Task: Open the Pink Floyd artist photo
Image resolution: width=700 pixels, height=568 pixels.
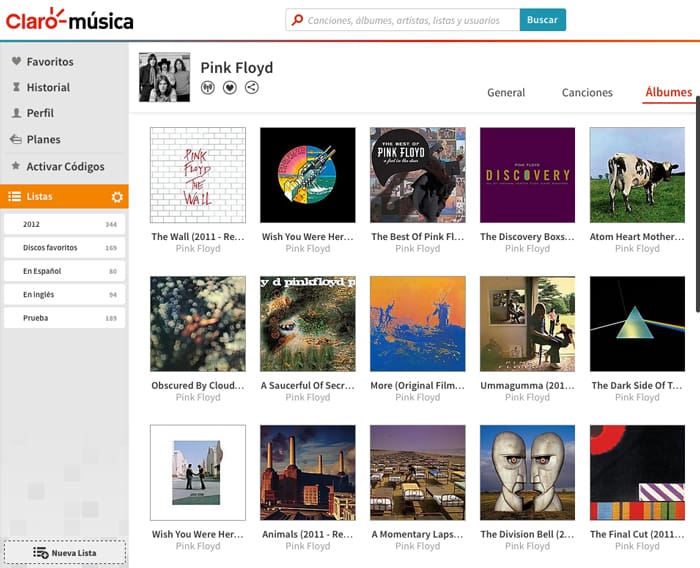Action: pyautogui.click(x=164, y=77)
